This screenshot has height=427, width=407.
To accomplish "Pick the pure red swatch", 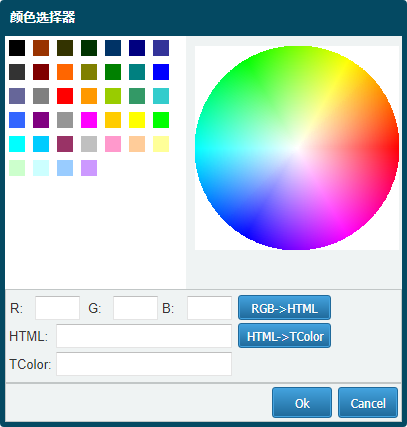I will 65,96.
